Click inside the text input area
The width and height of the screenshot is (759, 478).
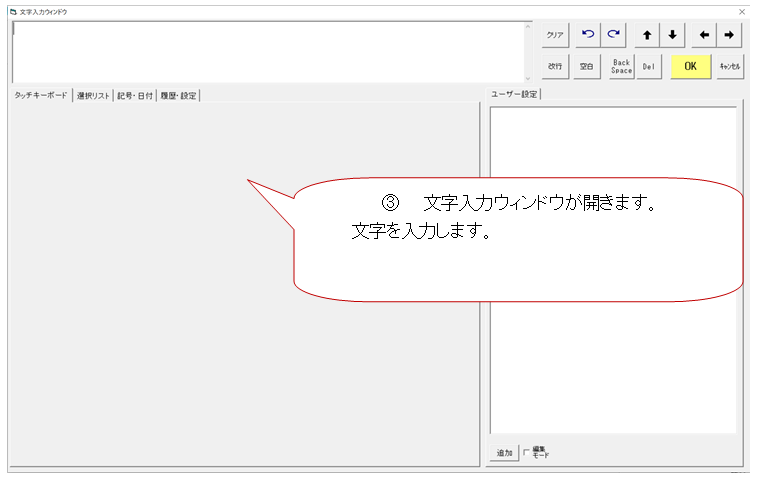click(x=268, y=50)
